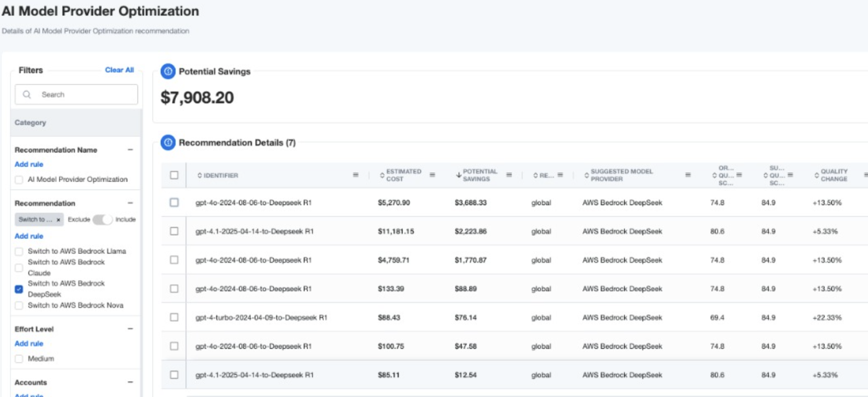Click Add rule under Recommendation

click(x=29, y=236)
